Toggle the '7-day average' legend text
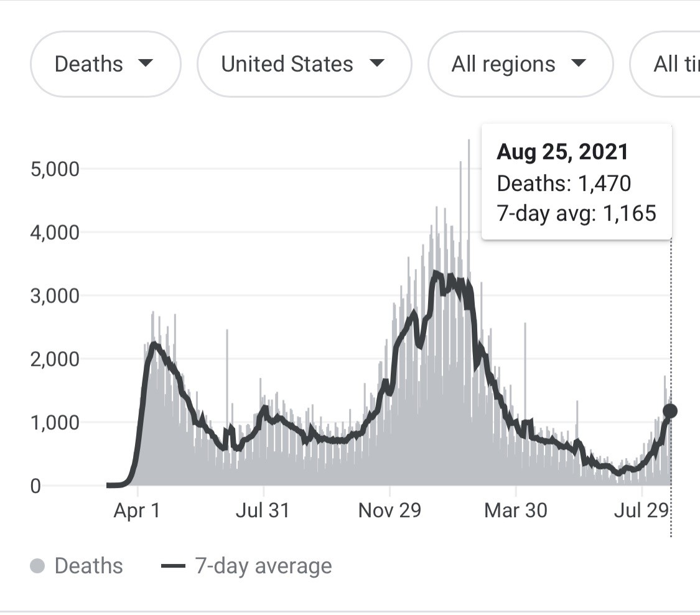 coord(263,566)
